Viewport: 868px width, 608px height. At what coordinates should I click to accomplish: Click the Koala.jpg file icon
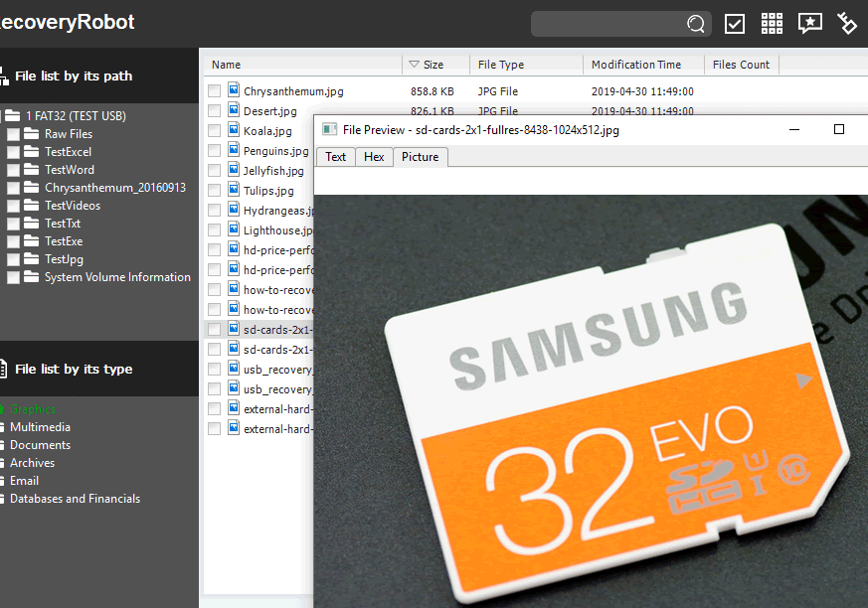click(235, 130)
